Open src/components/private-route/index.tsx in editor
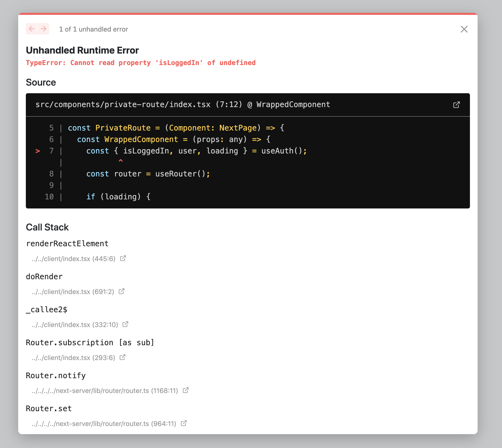502x448 pixels. coord(456,105)
